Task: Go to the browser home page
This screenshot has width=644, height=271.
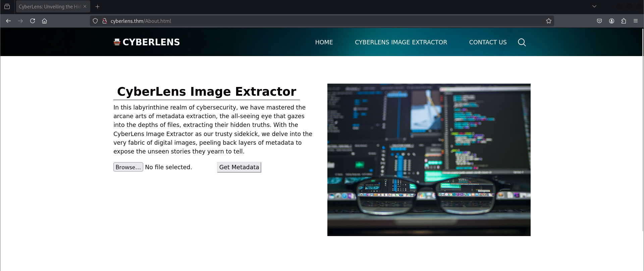Action: [44, 21]
